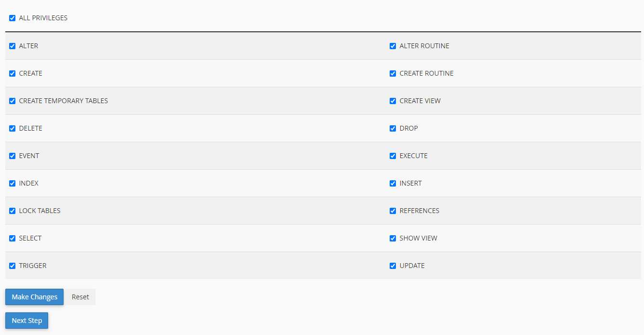The image size is (644, 335).
Task: Uncheck the EVENT privilege
Action: (13, 156)
